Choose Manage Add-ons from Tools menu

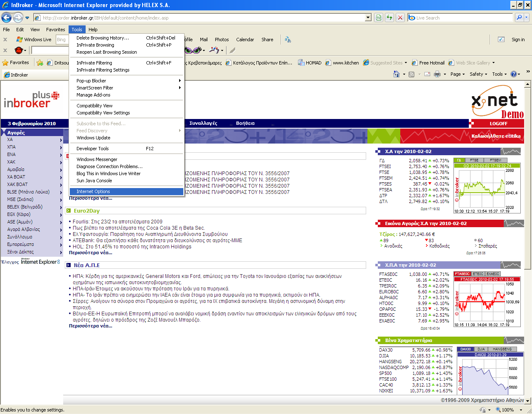click(x=126, y=95)
